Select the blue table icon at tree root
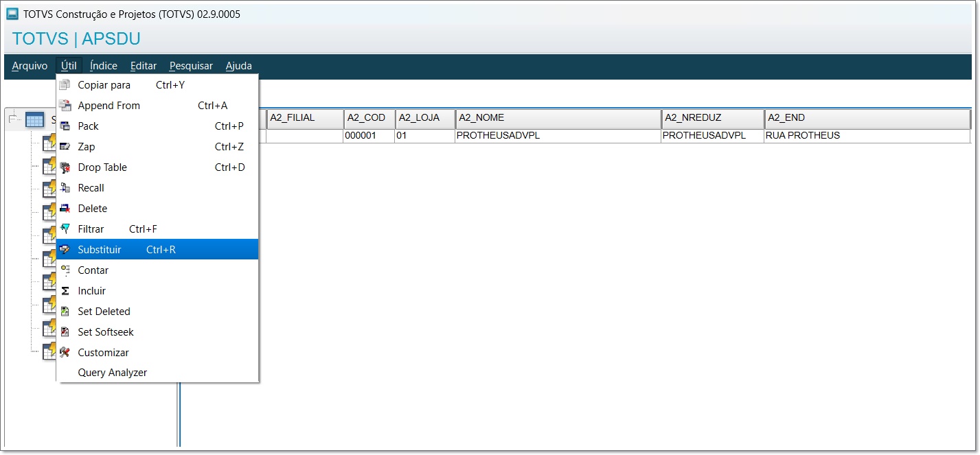The width and height of the screenshot is (980, 455). pyautogui.click(x=34, y=120)
